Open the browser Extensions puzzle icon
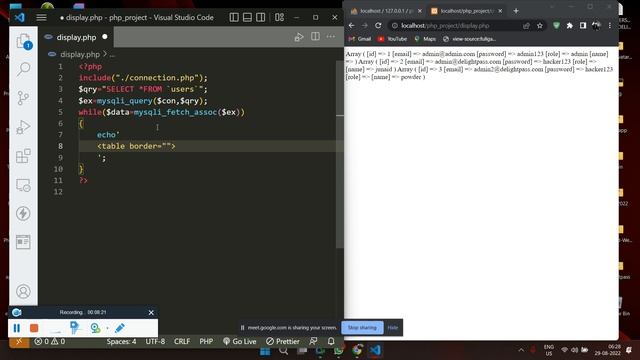 click(569, 26)
